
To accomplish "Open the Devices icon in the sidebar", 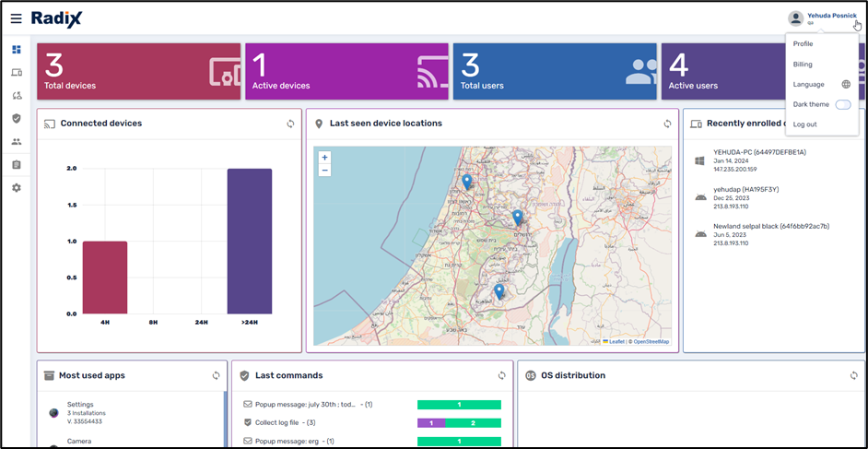I will 16,73.
